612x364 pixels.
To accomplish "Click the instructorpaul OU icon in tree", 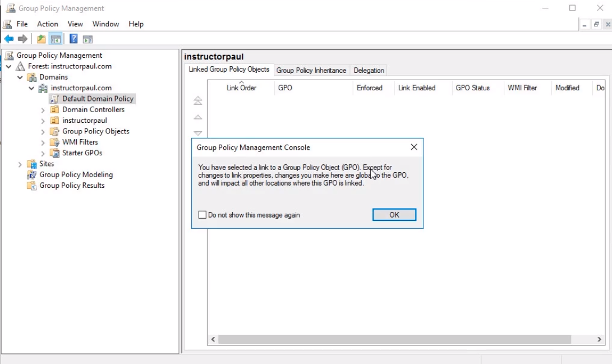I will [x=54, y=121].
